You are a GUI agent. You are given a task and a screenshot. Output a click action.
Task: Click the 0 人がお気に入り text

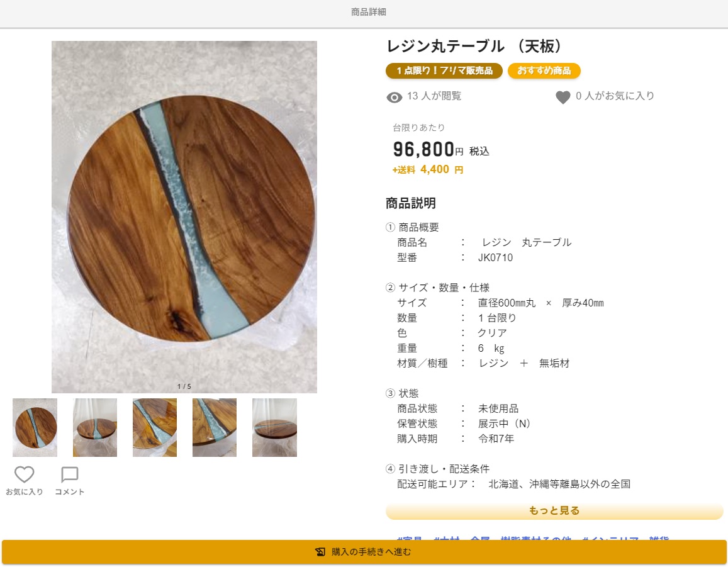pos(615,96)
